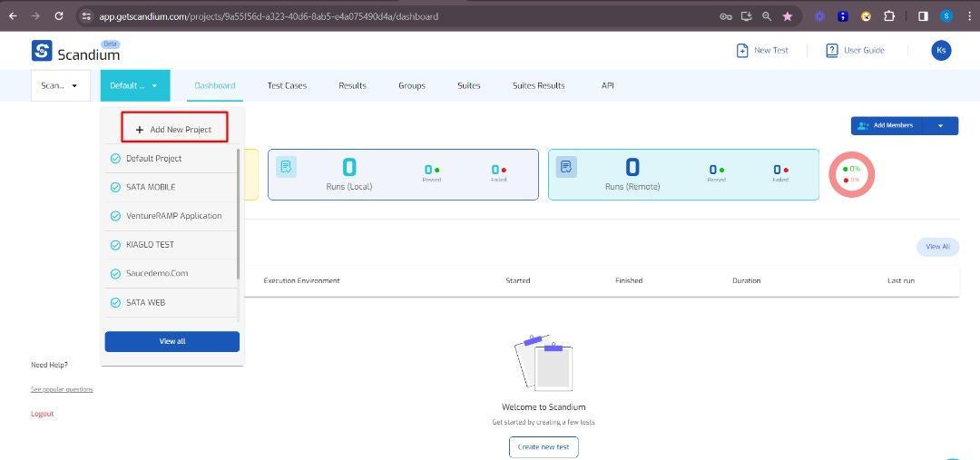
Task: Click the View All results button
Action: [937, 247]
